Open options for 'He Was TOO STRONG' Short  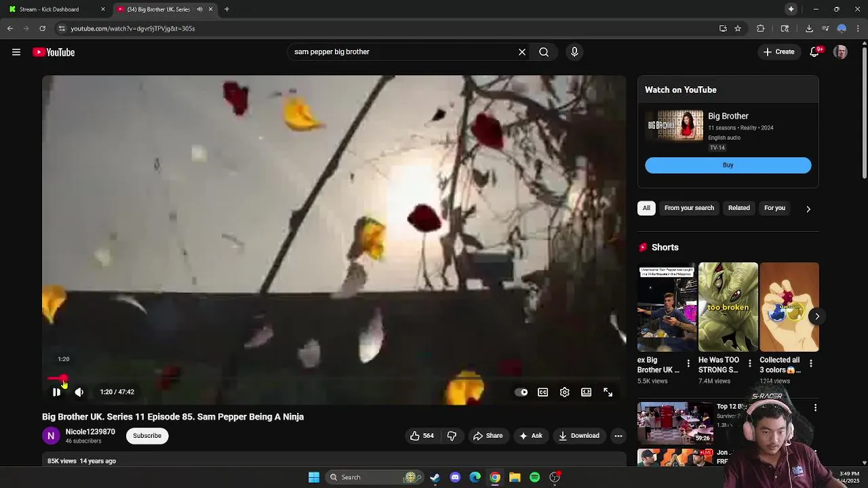tap(749, 364)
